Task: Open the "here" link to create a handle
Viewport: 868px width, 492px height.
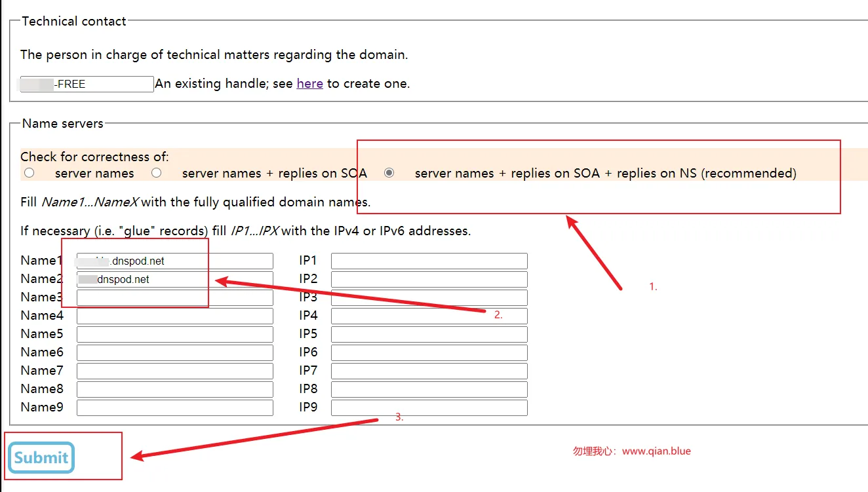Action: pos(309,84)
